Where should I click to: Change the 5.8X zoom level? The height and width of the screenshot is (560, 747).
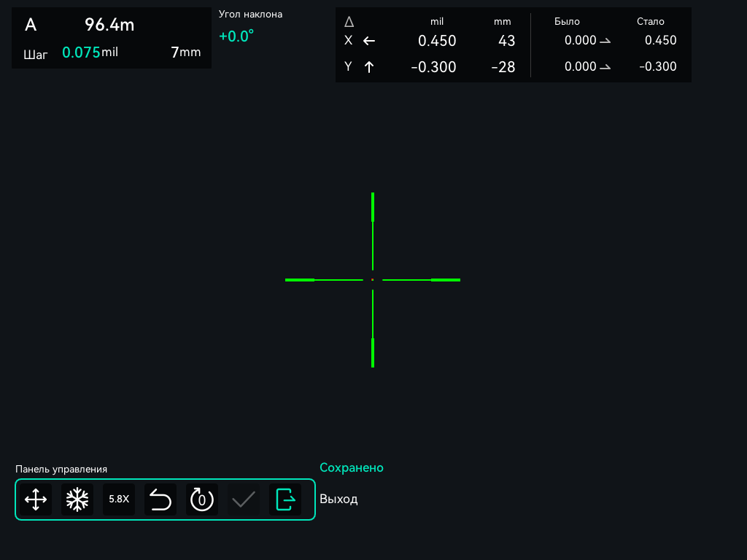119,499
